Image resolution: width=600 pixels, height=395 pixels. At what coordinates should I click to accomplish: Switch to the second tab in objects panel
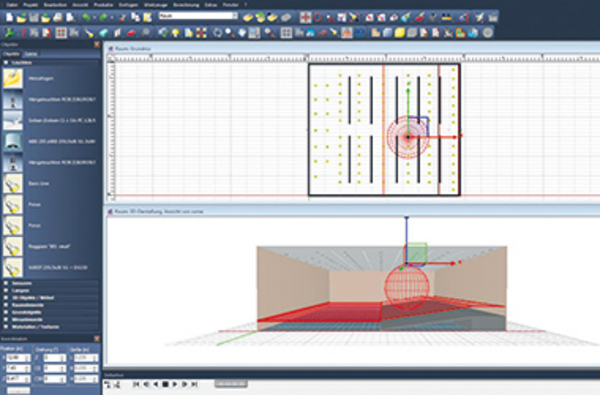31,54
